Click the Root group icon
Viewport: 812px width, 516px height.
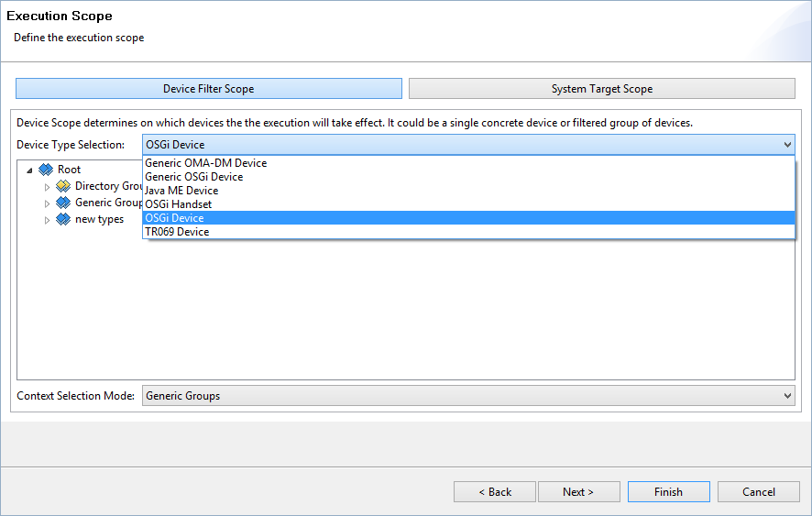click(x=46, y=170)
